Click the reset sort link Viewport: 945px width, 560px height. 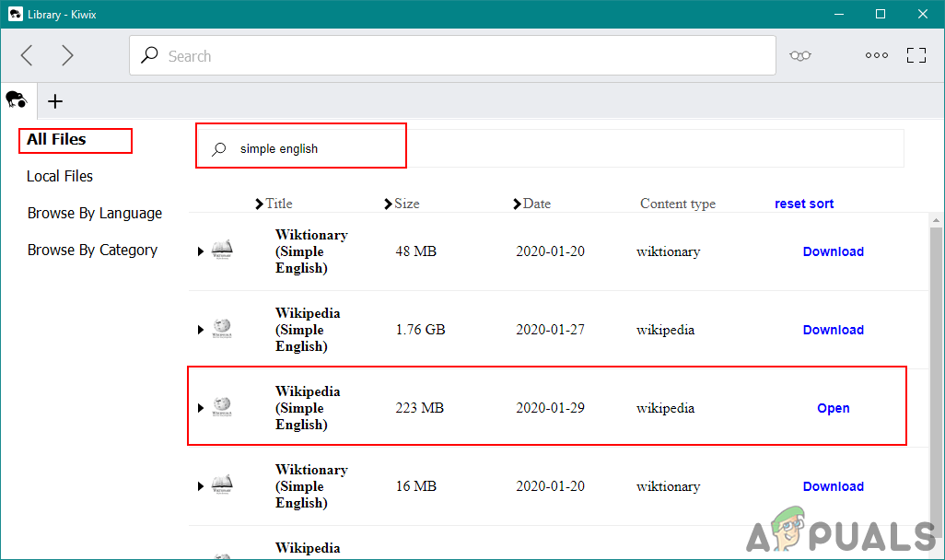(x=804, y=204)
